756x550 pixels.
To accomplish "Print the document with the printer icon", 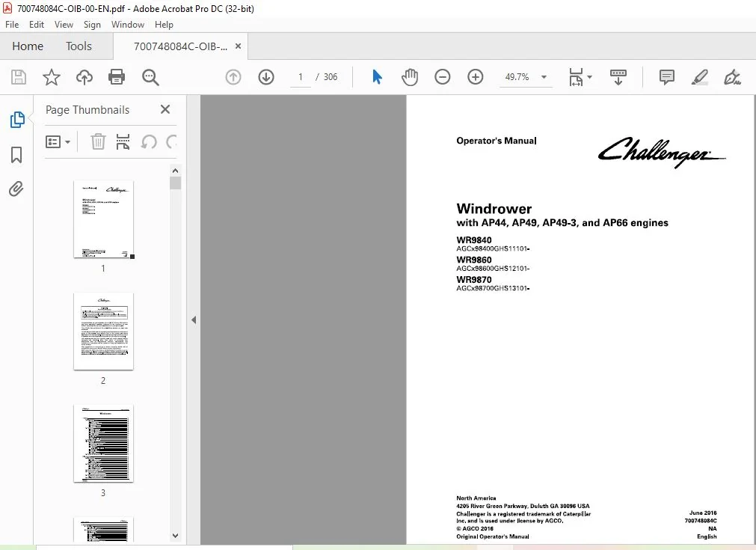I will (x=117, y=77).
